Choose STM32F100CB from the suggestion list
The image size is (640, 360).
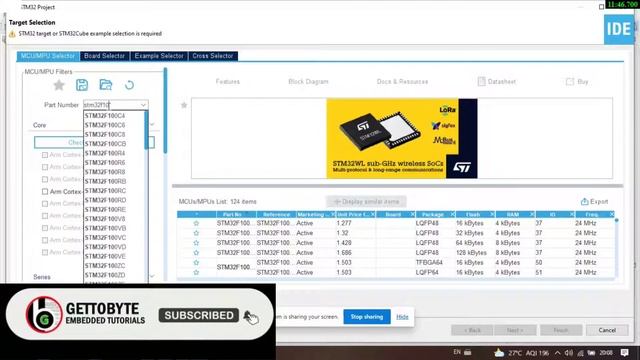tap(105, 144)
